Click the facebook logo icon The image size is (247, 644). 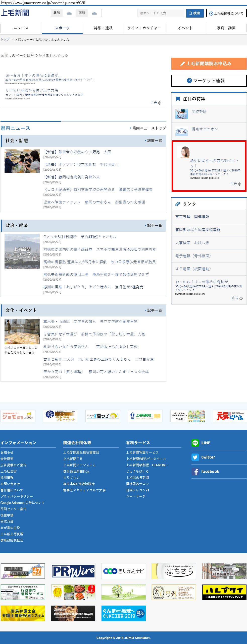point(195,471)
